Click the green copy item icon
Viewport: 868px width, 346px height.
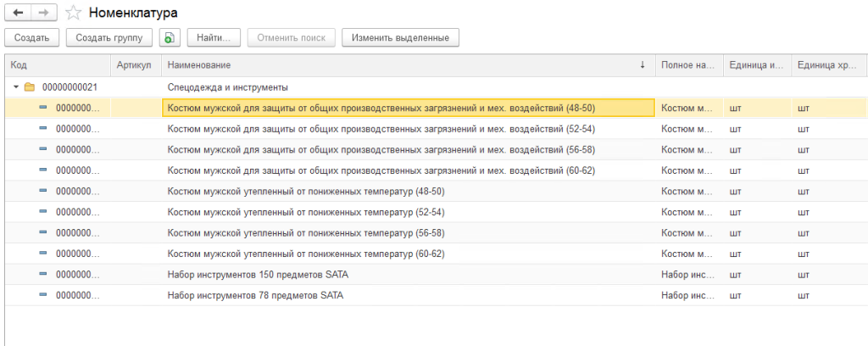tap(170, 37)
